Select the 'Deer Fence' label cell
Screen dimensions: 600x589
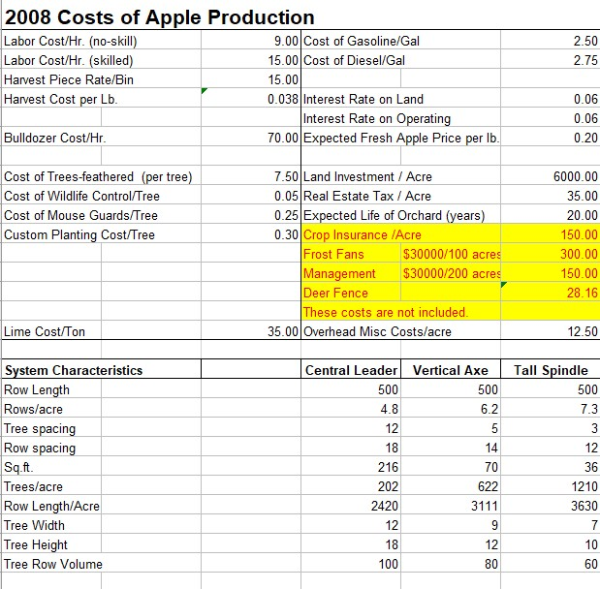(335, 293)
